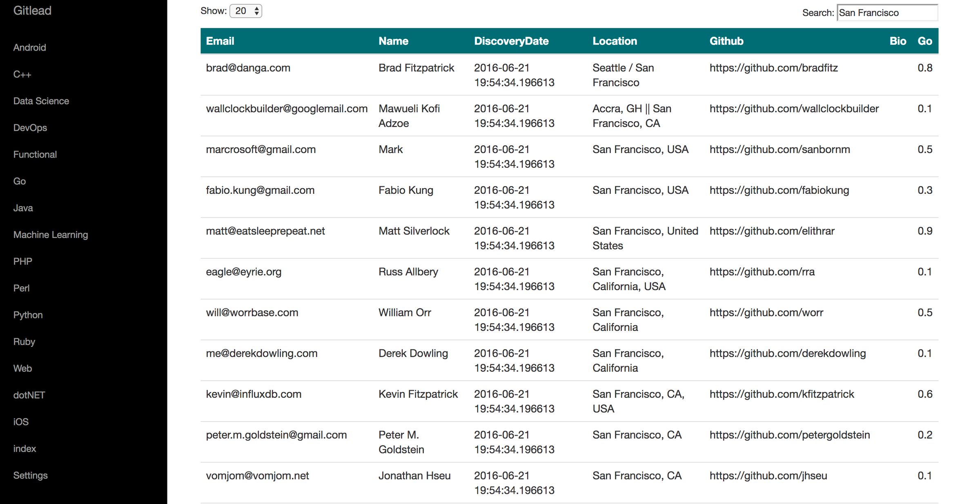
Task: Sort by the Location column header
Action: tap(615, 41)
